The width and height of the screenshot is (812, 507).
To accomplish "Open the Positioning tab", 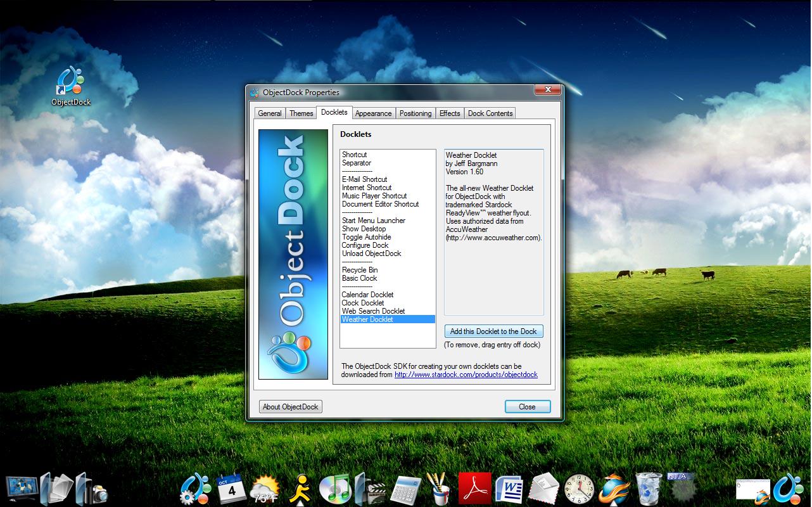I will (x=416, y=113).
